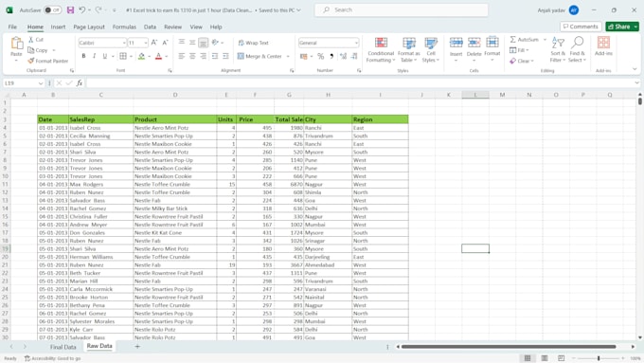
Task: Toggle Wrap Text
Action: [254, 43]
